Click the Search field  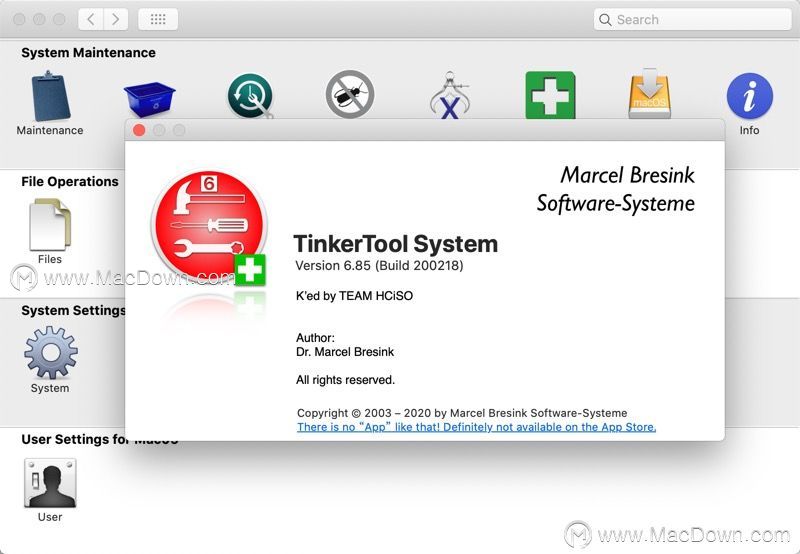(x=692, y=19)
